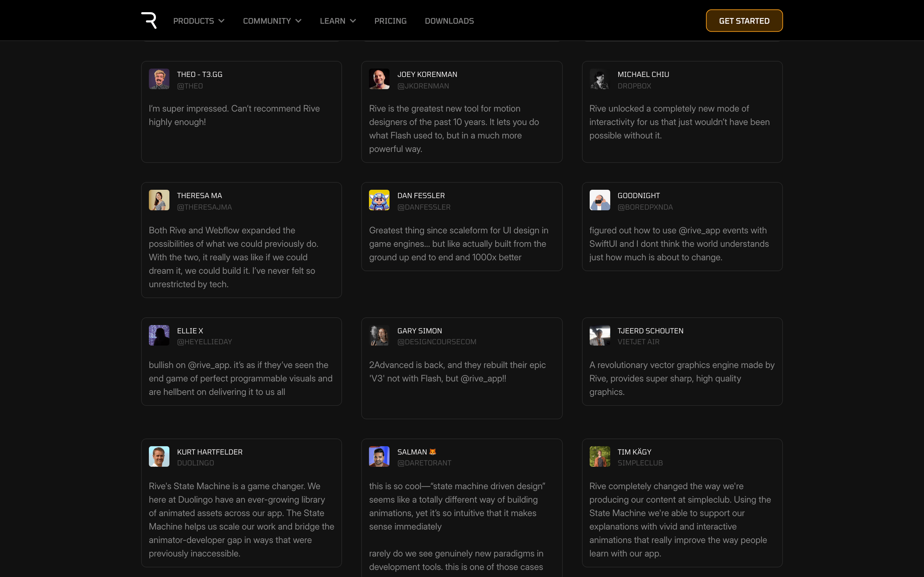
Task: Click the @DESIGNCOURSECOM handle
Action: [437, 341]
